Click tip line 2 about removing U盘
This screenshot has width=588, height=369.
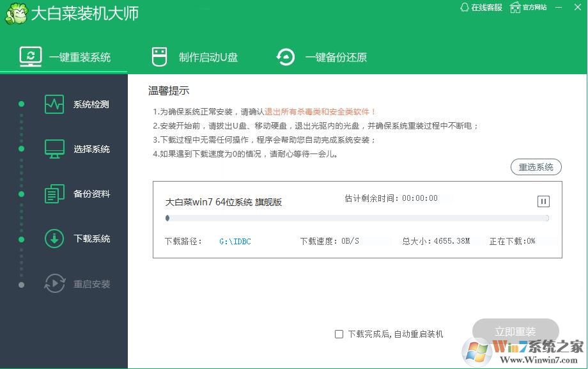(x=315, y=126)
